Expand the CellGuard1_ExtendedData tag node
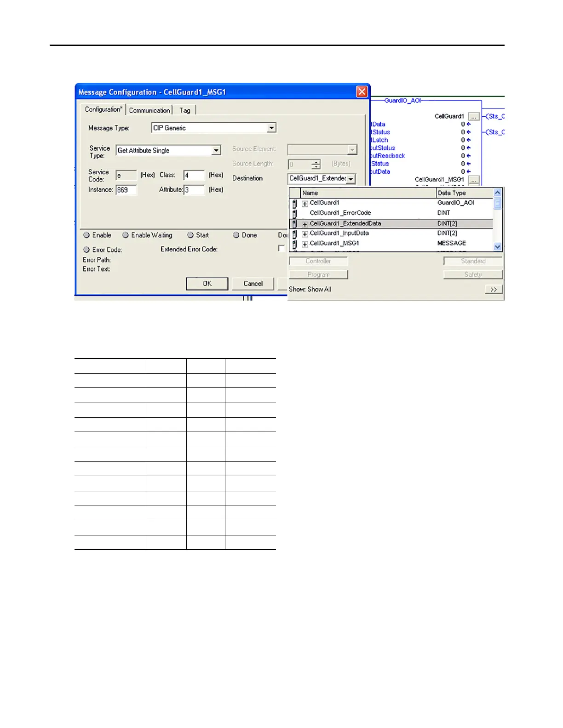Viewport: 563px width, 728px height. coord(304,224)
